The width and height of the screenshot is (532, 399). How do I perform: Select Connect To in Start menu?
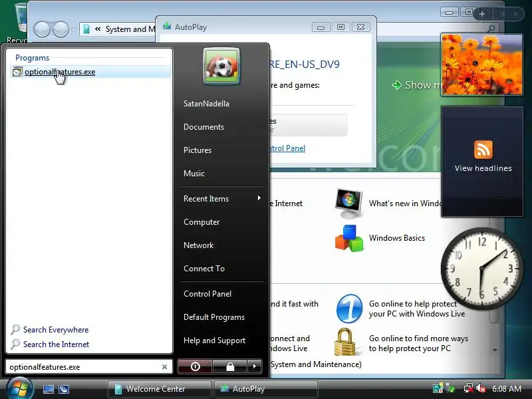click(204, 269)
